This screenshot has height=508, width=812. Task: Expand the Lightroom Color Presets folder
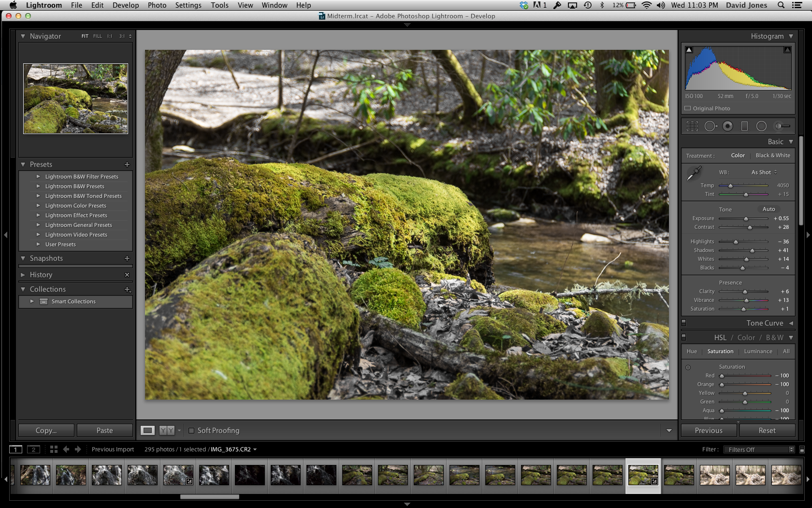click(x=39, y=206)
